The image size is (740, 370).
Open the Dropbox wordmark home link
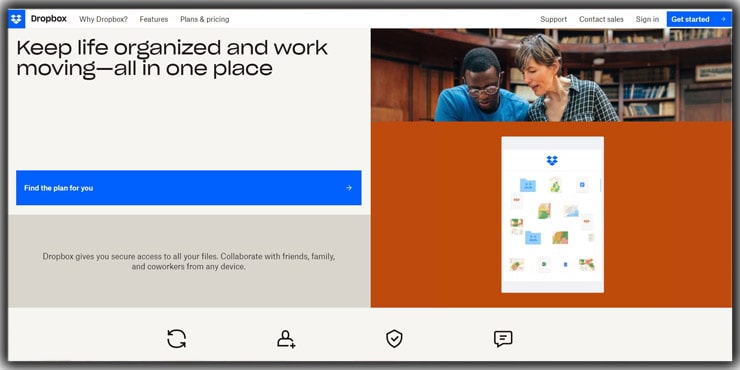click(49, 19)
